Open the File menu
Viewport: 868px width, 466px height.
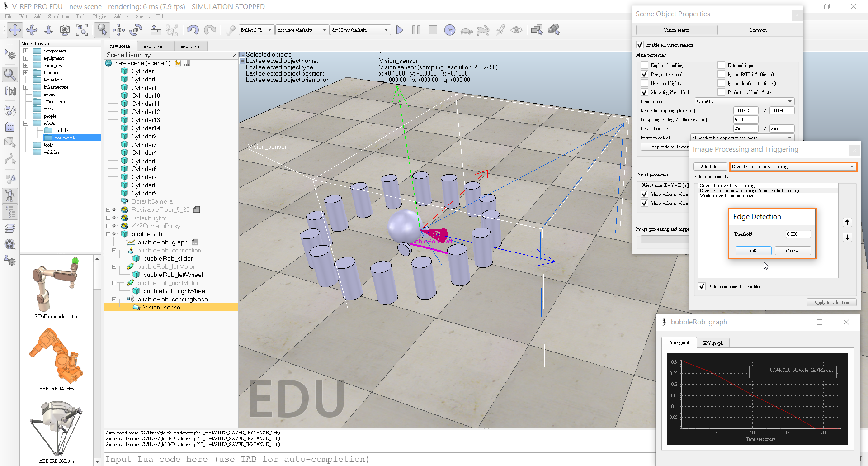(9, 16)
